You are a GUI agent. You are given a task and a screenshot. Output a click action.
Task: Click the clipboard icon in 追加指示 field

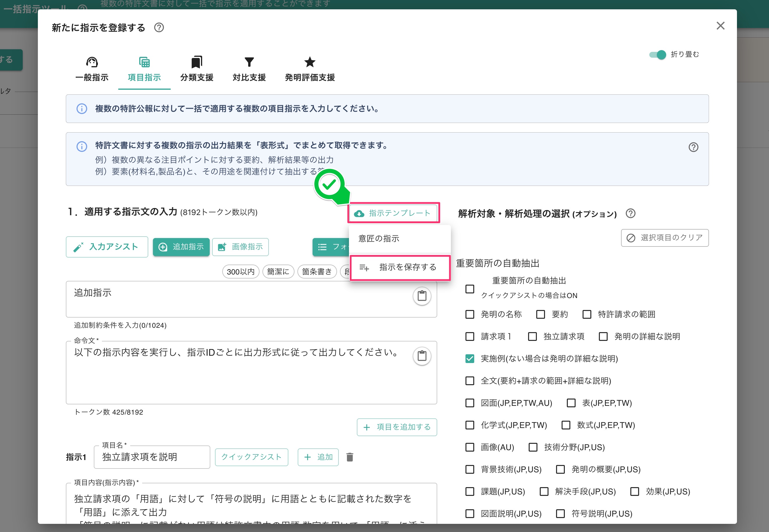pyautogui.click(x=422, y=296)
